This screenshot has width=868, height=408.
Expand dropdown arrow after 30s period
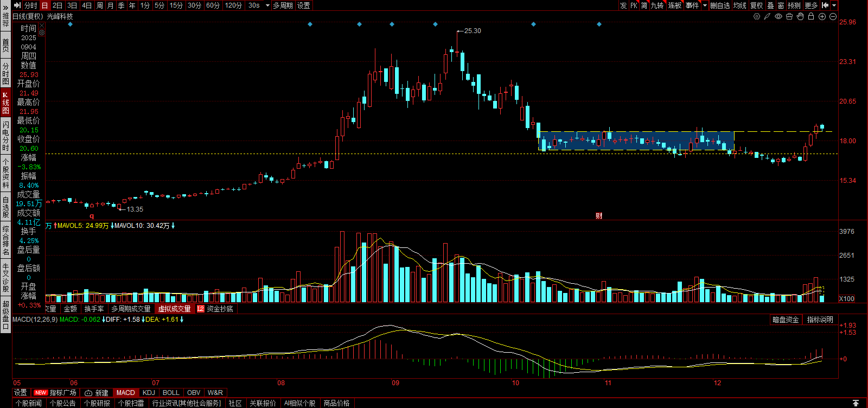point(267,5)
